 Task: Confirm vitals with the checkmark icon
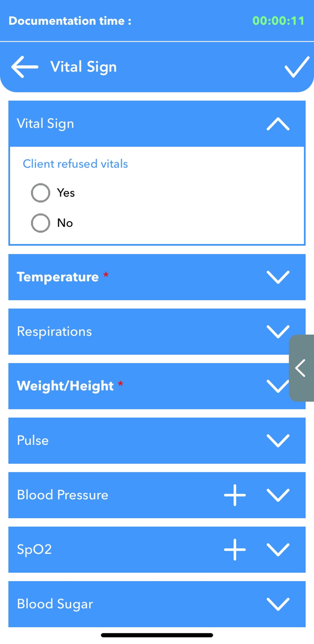pyautogui.click(x=297, y=67)
